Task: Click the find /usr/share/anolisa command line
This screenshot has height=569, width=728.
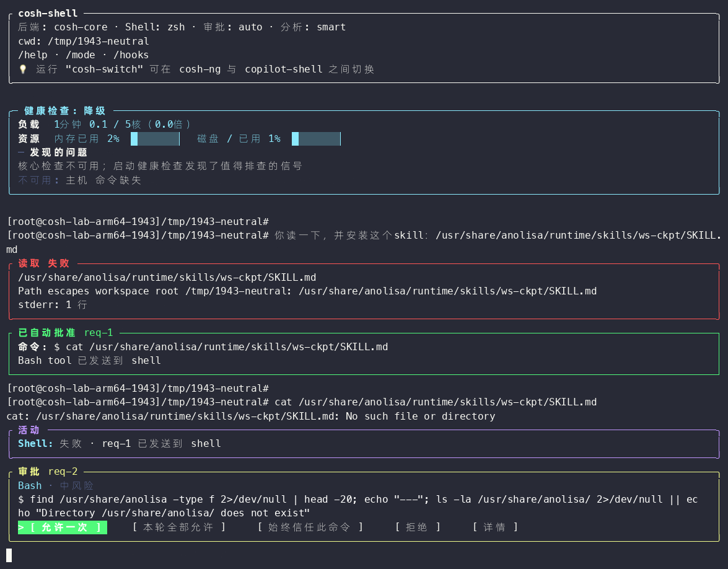Action: click(x=357, y=506)
